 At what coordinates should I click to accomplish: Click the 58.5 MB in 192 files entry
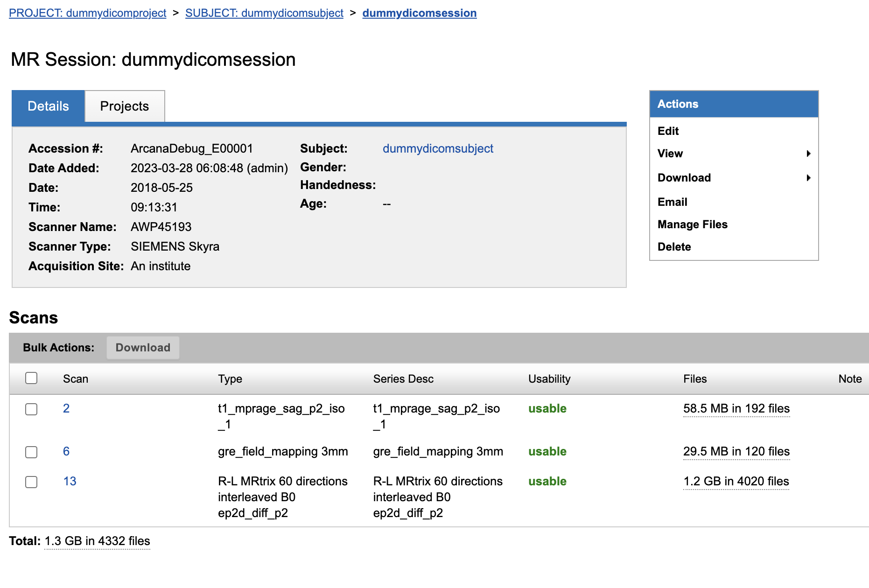tap(736, 408)
